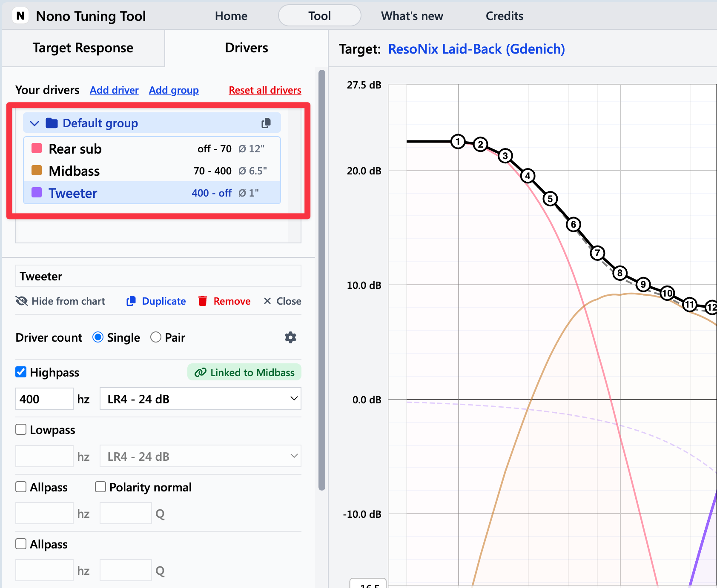Enable the Lowpass checkbox
Image resolution: width=717 pixels, height=588 pixels.
[x=21, y=430]
